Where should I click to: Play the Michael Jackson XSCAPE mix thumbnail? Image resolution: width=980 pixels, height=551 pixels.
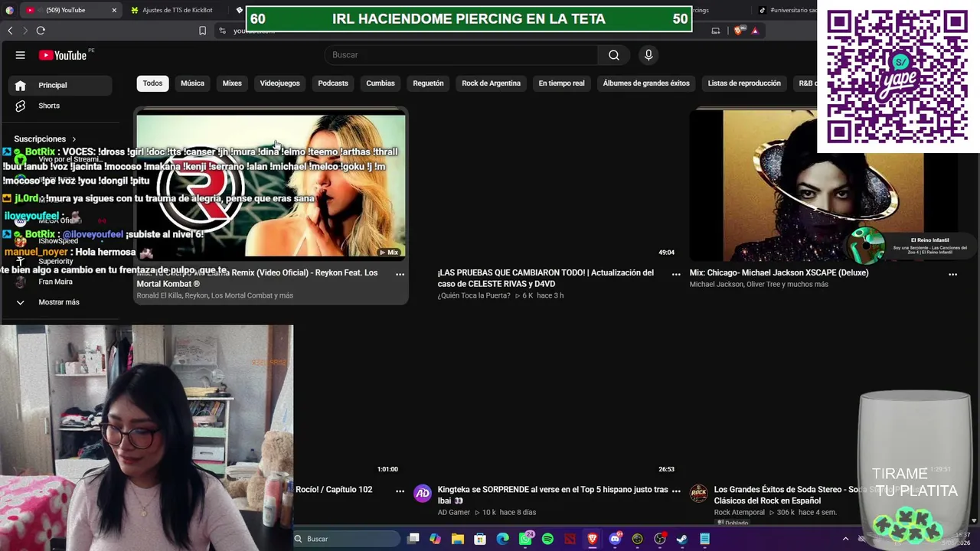pyautogui.click(x=823, y=186)
